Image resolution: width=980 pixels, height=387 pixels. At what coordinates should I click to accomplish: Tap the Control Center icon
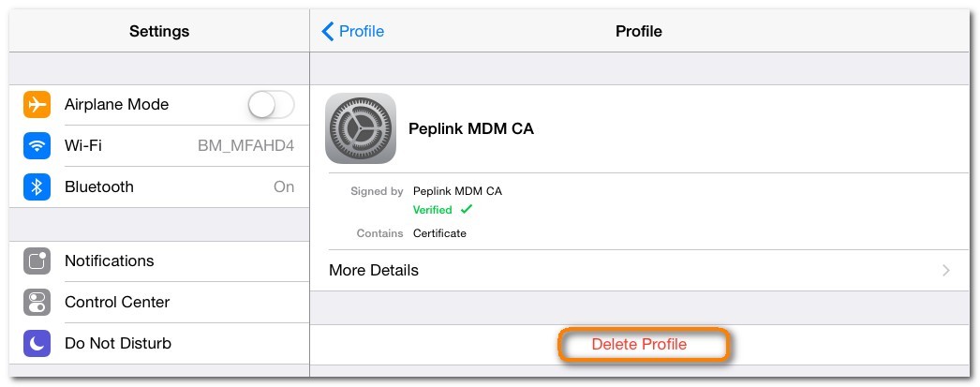pos(37,302)
